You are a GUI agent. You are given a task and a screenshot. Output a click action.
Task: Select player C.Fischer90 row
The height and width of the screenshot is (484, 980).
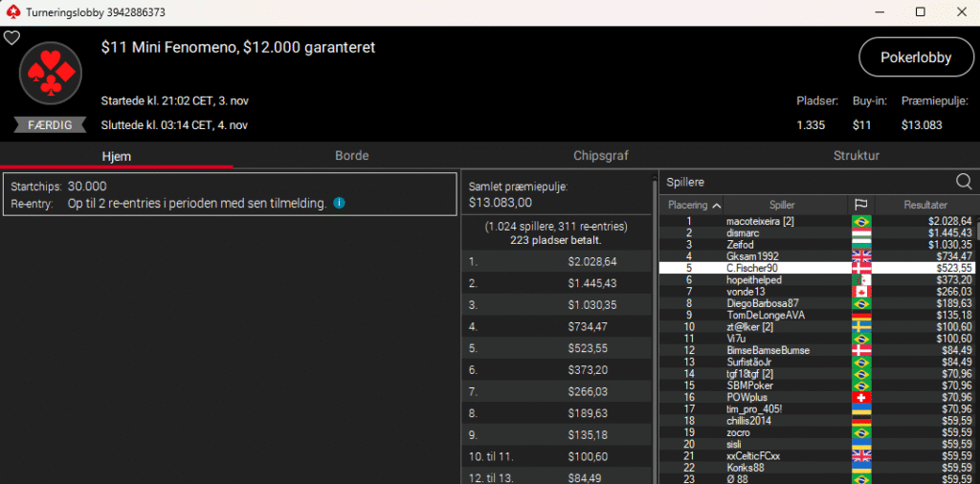[x=814, y=268]
